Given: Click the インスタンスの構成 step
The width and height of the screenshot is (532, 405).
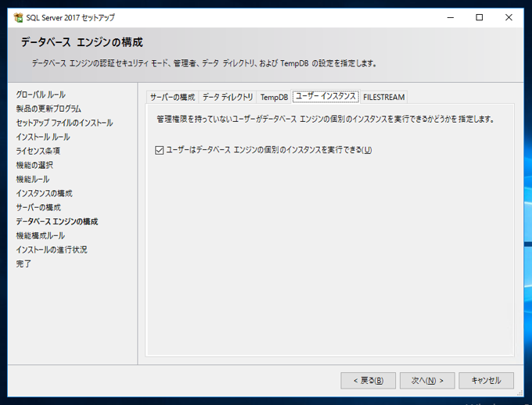Looking at the screenshot, I should tap(44, 193).
